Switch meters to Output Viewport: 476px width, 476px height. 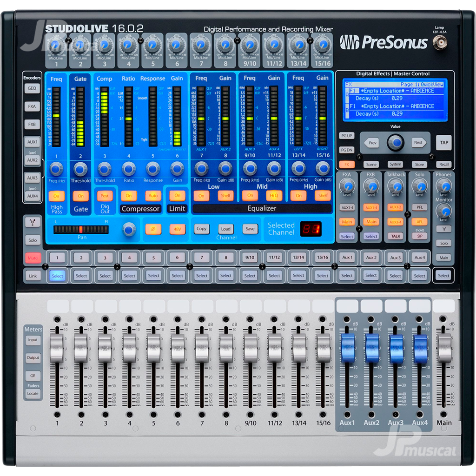33,357
